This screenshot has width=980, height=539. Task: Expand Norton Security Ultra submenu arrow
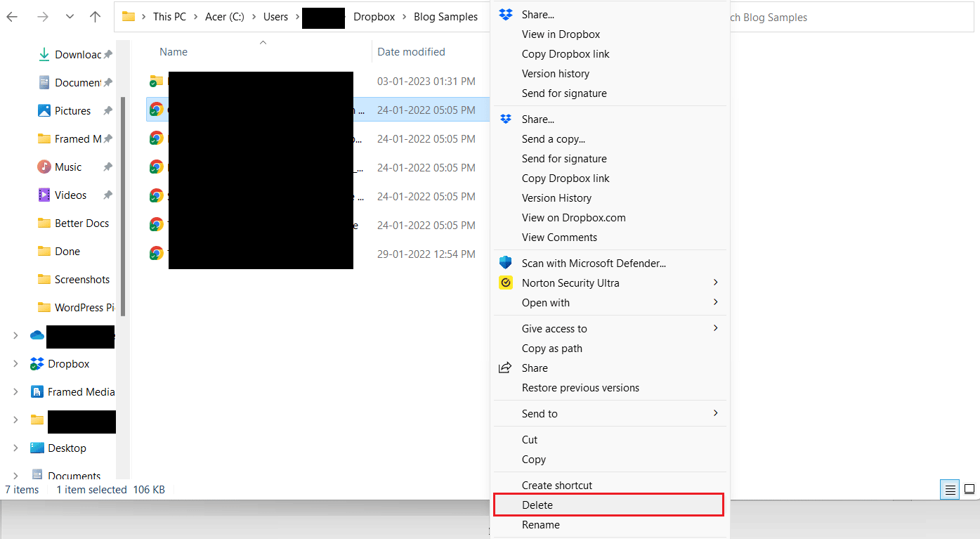click(x=716, y=283)
